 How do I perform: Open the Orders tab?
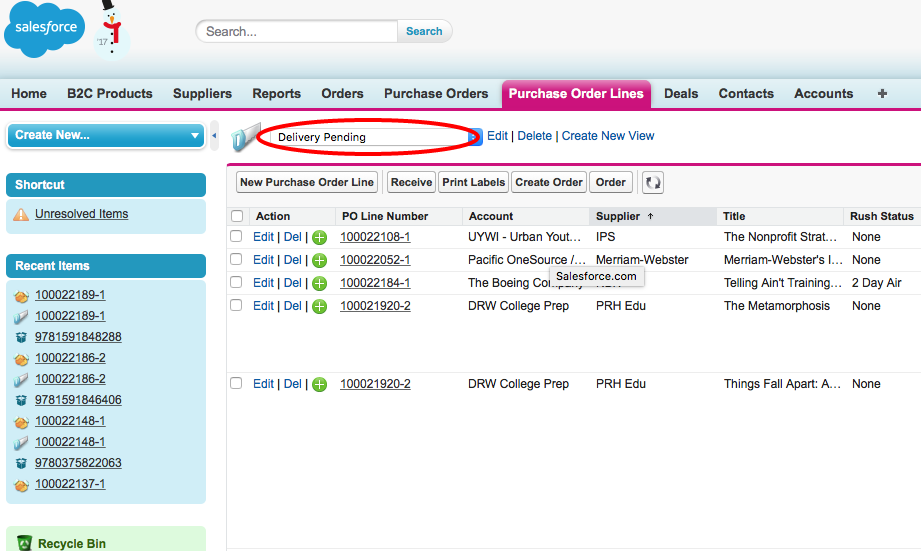tap(342, 93)
